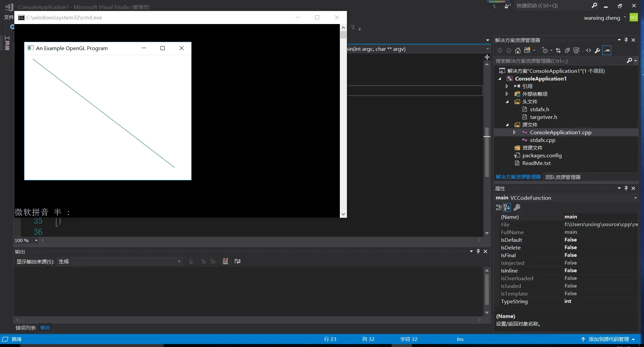
Task: Pin the Properties panel
Action: point(626,188)
